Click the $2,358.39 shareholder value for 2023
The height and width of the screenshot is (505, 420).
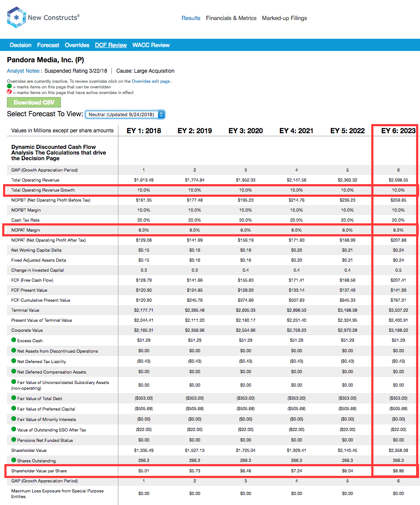(x=398, y=450)
